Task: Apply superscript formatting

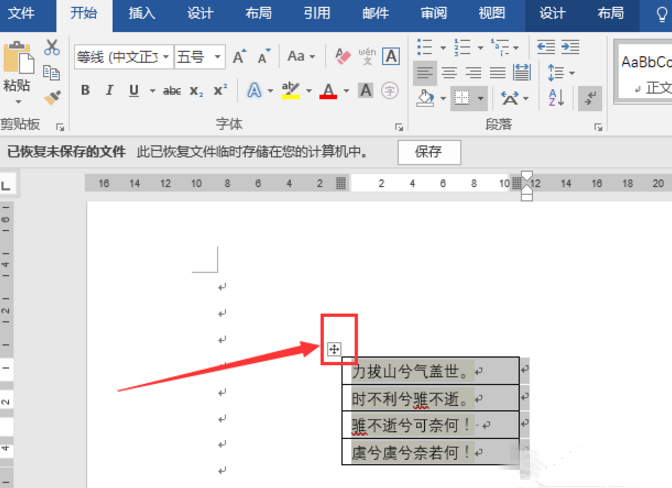Action: point(220,90)
